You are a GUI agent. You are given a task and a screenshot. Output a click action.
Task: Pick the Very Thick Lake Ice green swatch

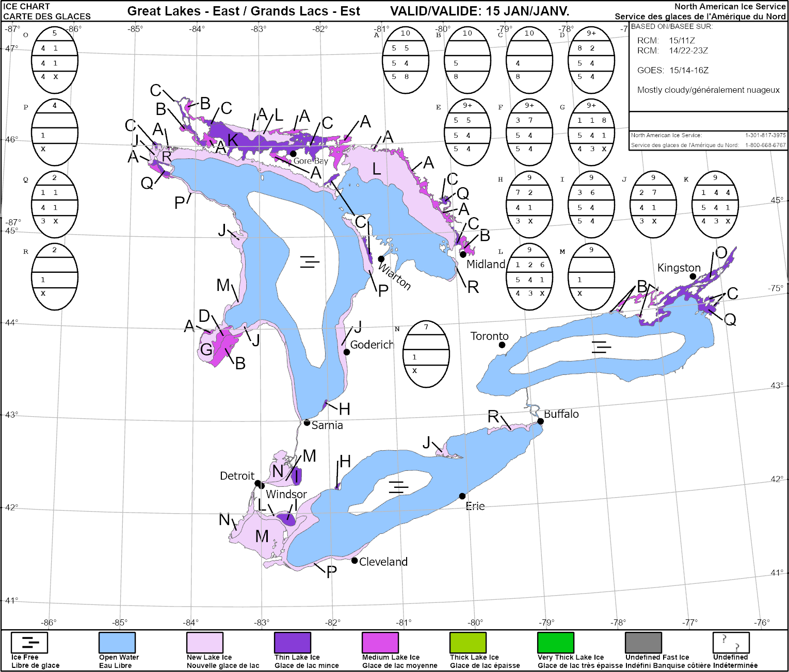556,643
